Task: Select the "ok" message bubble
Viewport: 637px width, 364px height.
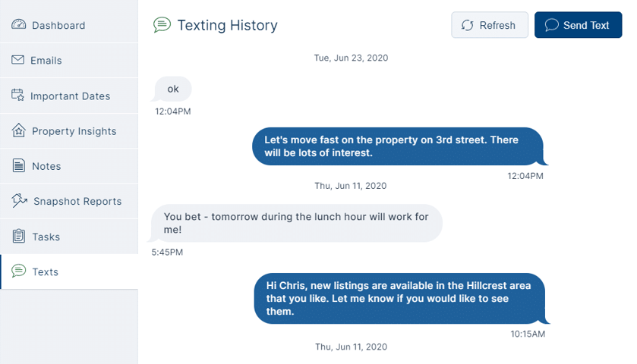Action: point(172,89)
